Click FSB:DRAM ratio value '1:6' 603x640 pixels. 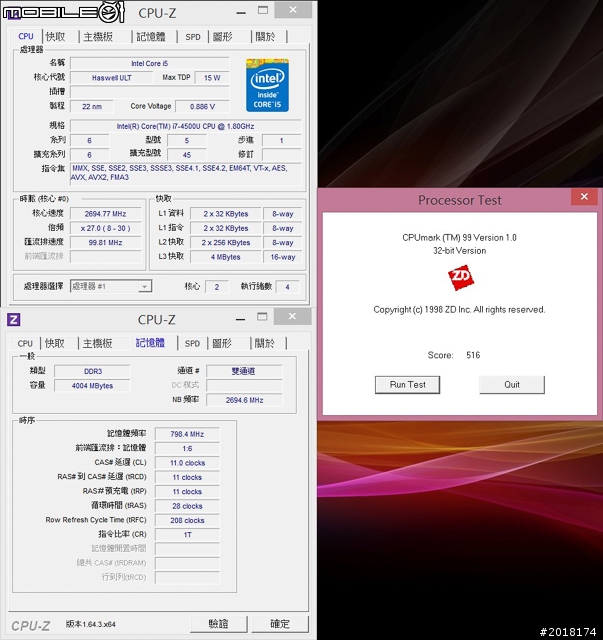(187, 449)
